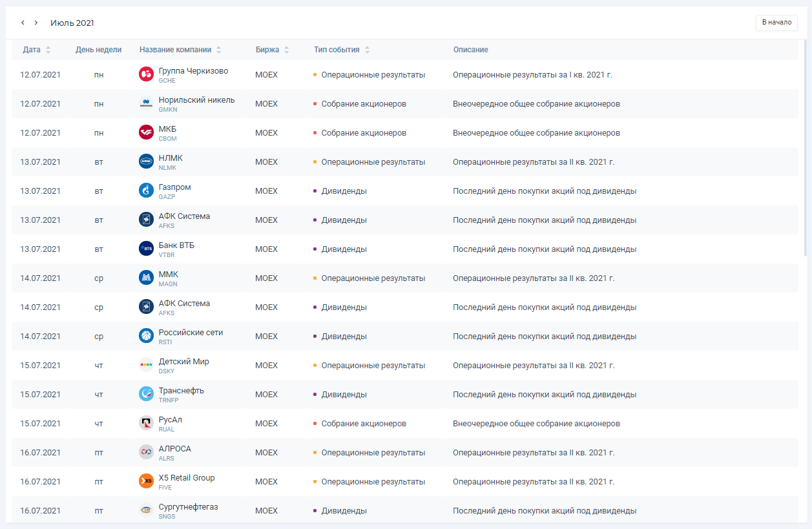Click Газпром company logo

click(146, 191)
